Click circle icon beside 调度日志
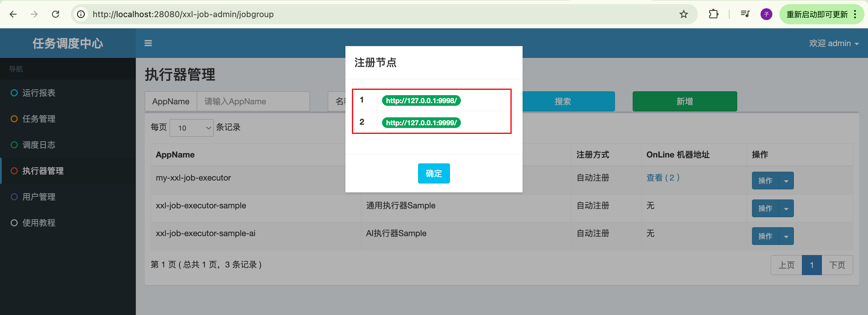 14,145
